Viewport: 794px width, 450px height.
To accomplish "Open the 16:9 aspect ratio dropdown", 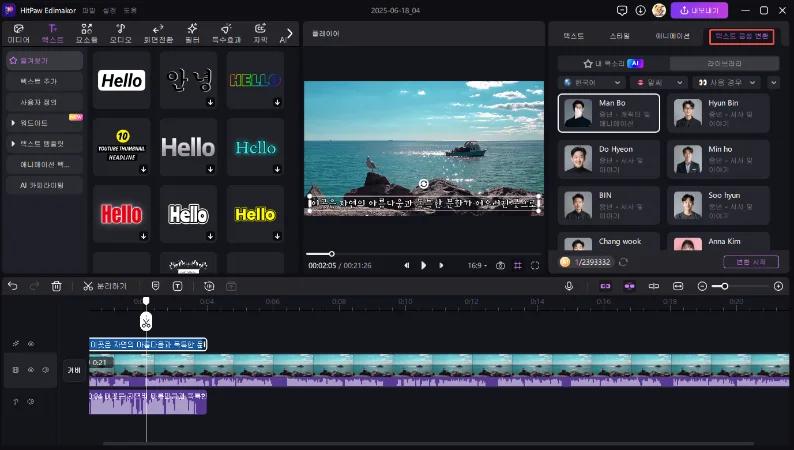I will click(477, 265).
